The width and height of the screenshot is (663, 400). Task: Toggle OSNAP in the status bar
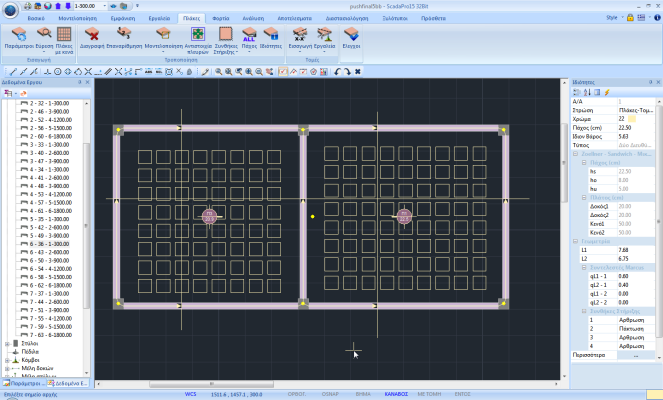[x=330, y=394]
